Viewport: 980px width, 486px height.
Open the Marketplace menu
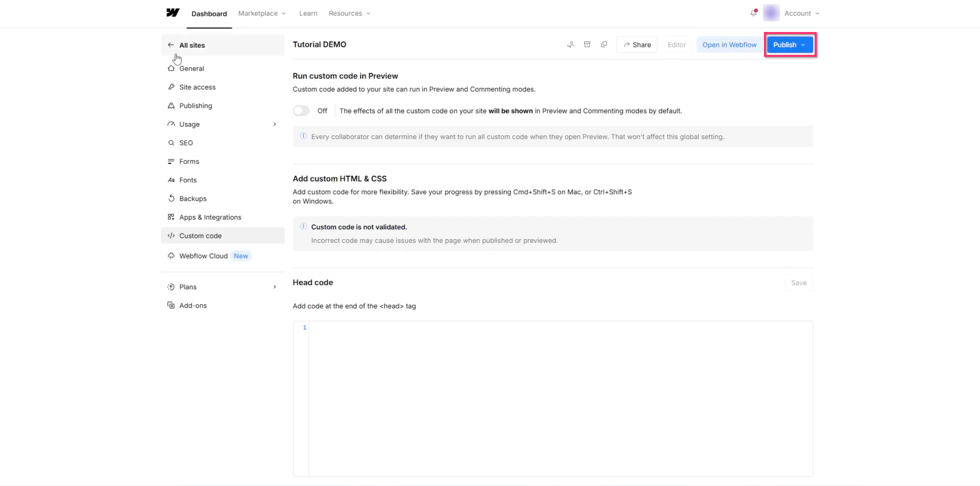click(x=262, y=13)
